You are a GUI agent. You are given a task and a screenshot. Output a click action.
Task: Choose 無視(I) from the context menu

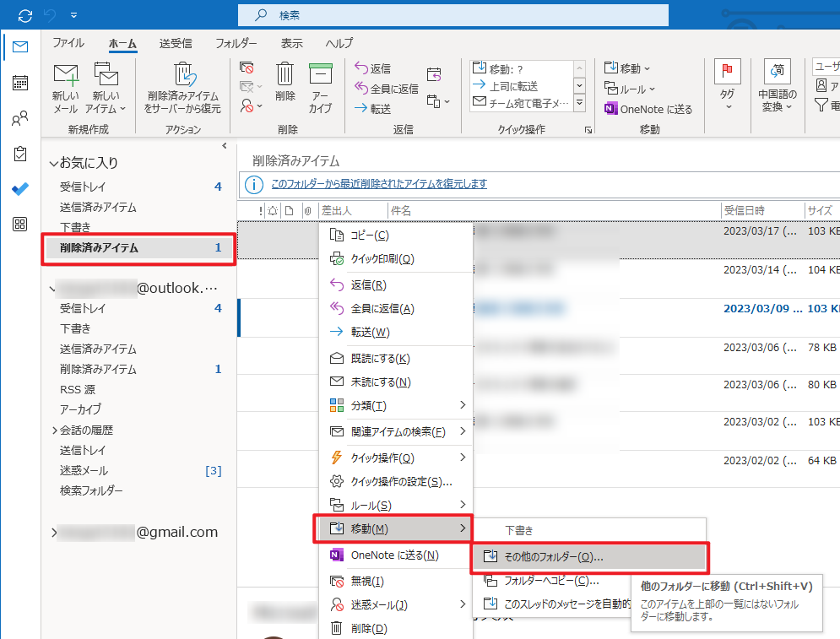396,581
